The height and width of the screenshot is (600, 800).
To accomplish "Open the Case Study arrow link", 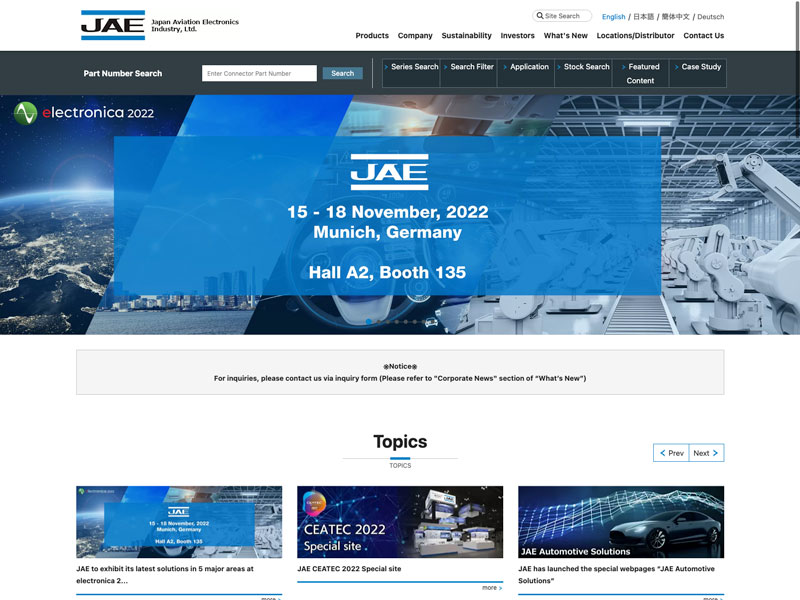I will coord(698,67).
